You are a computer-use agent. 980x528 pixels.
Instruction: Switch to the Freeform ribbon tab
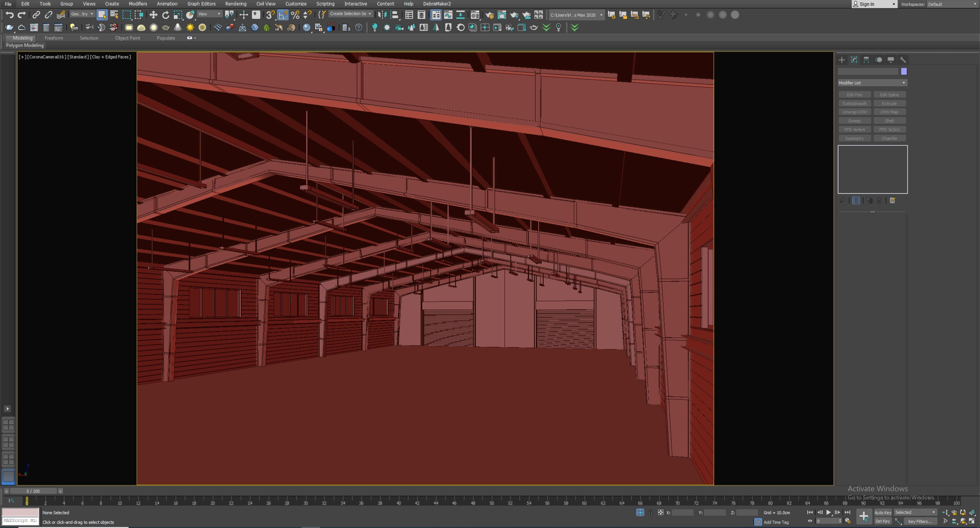pos(54,38)
